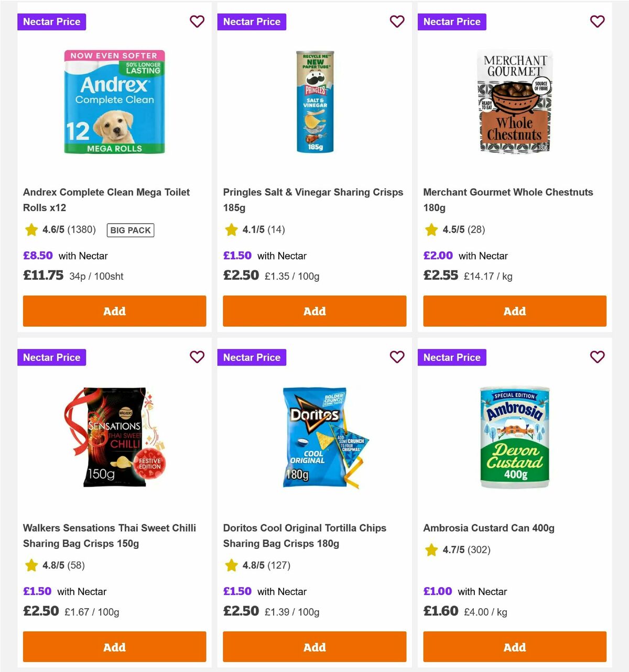Add Pringles Salt & Vinegar to basket

click(314, 311)
